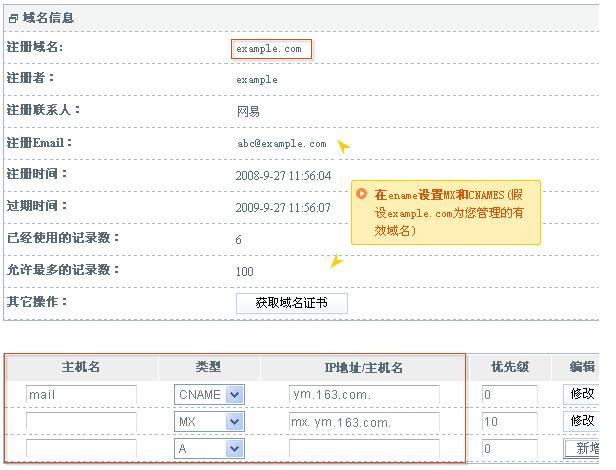The height and width of the screenshot is (470, 616).
Task: Collapse the 域名信息 section icon
Action: (x=13, y=18)
